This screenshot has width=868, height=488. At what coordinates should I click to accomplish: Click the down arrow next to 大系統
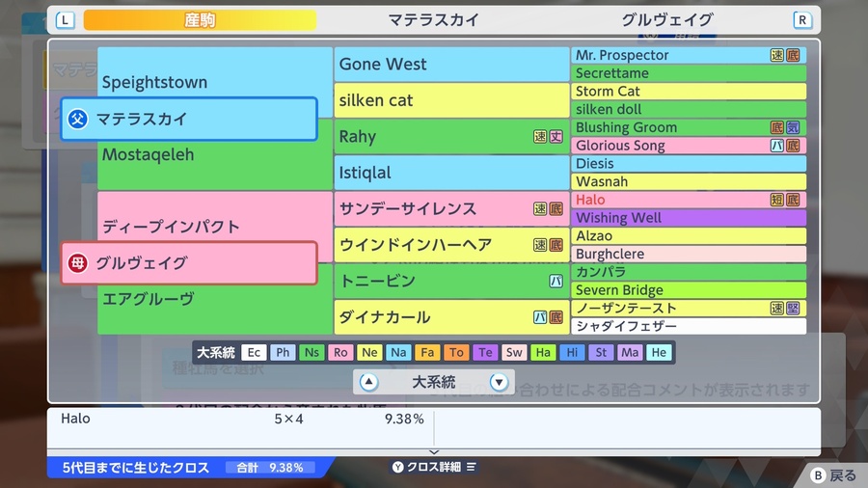pyautogui.click(x=499, y=382)
